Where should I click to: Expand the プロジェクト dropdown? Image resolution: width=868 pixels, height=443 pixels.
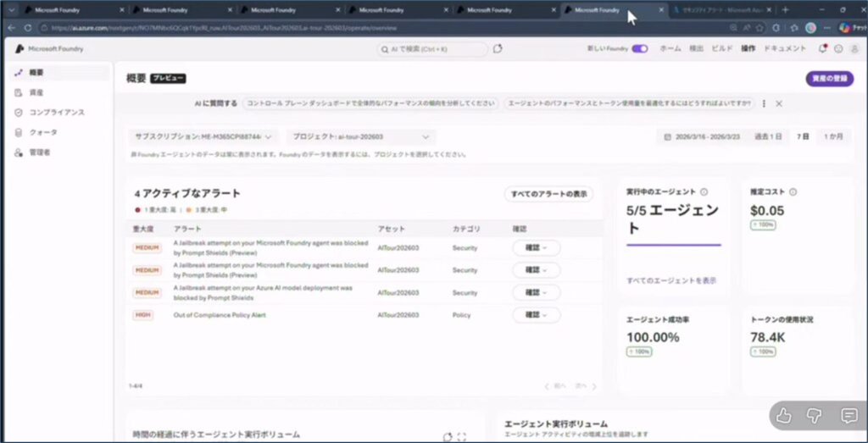point(360,136)
